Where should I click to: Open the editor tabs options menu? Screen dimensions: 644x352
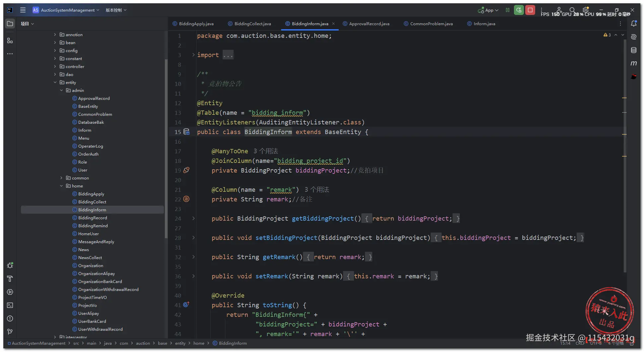coord(620,24)
